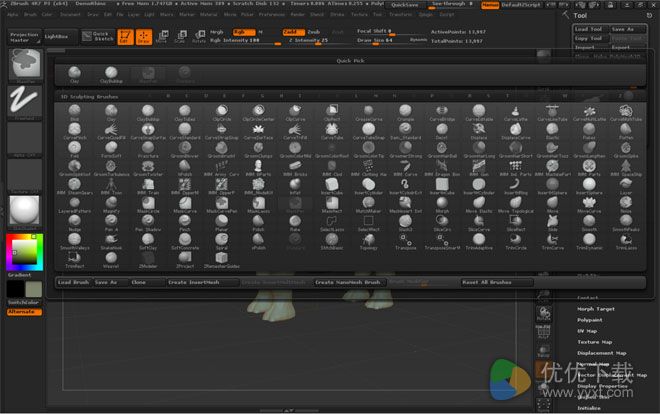
Task: Activate the Move transform mode
Action: coord(162,37)
